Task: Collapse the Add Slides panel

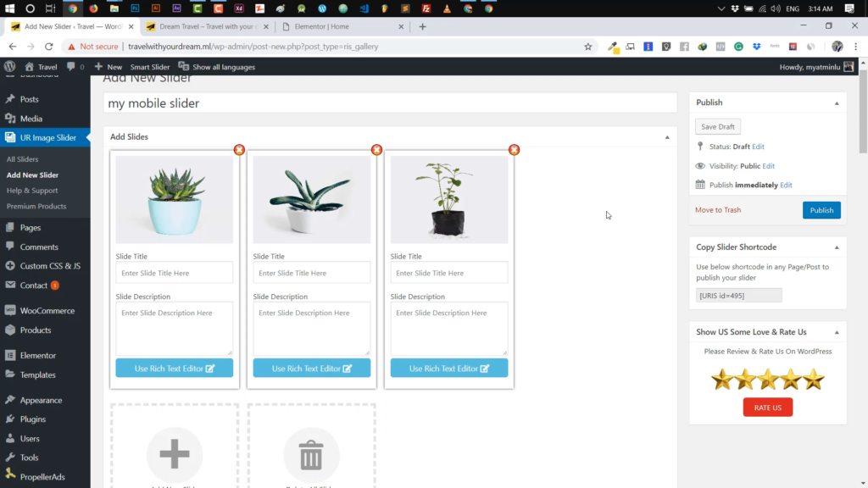Action: coord(667,136)
